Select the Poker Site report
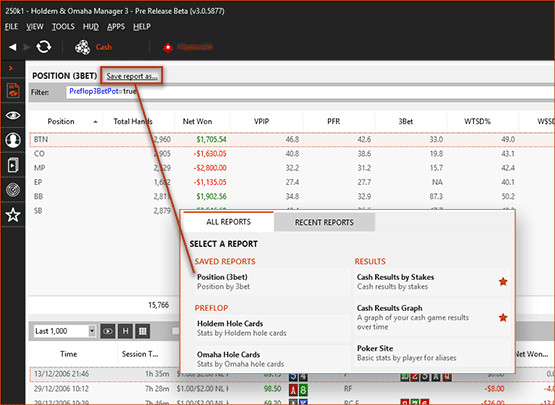Screen dimensions: 555x405 [x=432, y=353]
